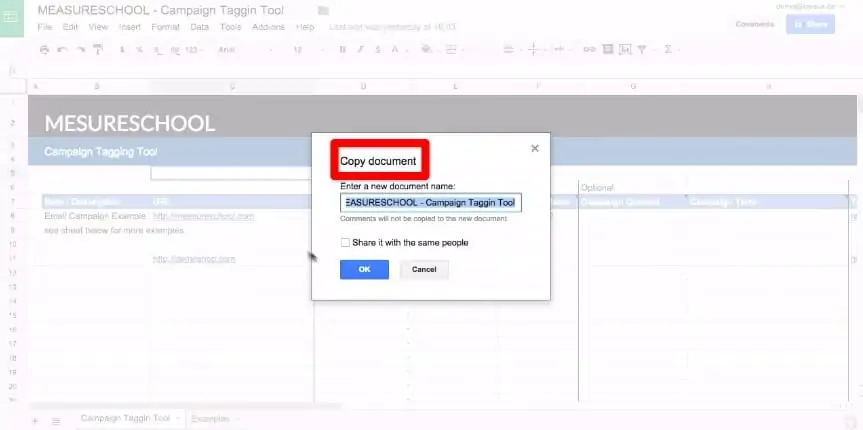Screen dimensions: 863x430
Task: Open the File menu
Action: (x=45, y=27)
